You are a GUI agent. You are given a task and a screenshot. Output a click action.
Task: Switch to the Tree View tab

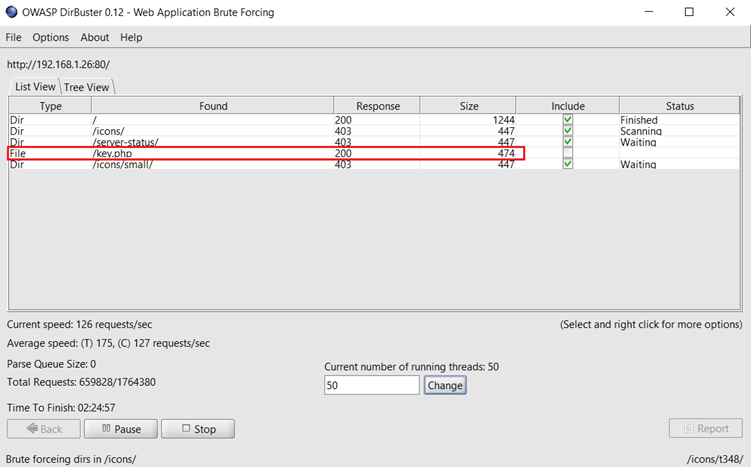[x=87, y=87]
